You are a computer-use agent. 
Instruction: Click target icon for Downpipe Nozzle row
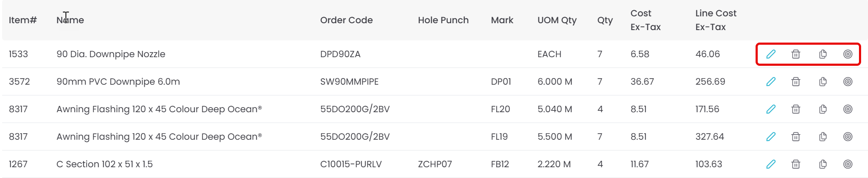(x=848, y=54)
